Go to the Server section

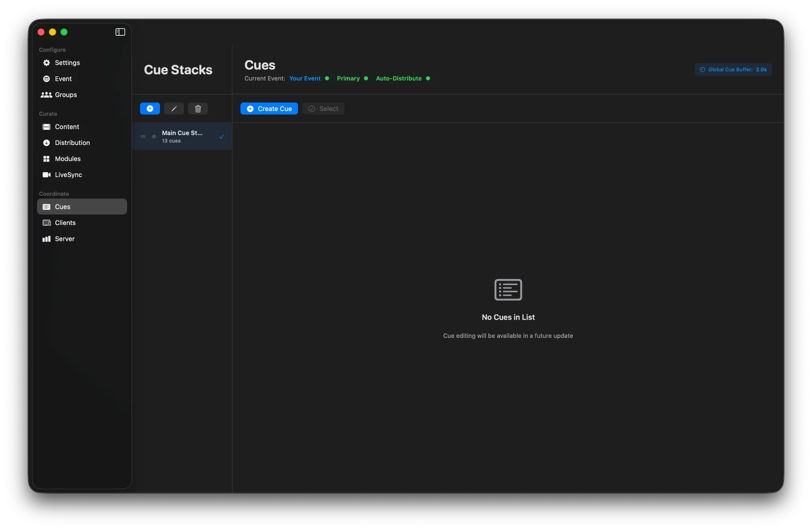[65, 239]
